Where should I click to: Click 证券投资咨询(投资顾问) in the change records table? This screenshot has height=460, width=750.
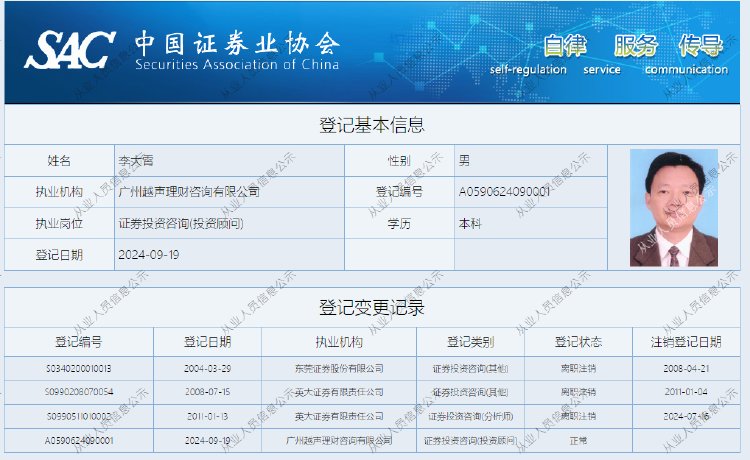pyautogui.click(x=471, y=440)
